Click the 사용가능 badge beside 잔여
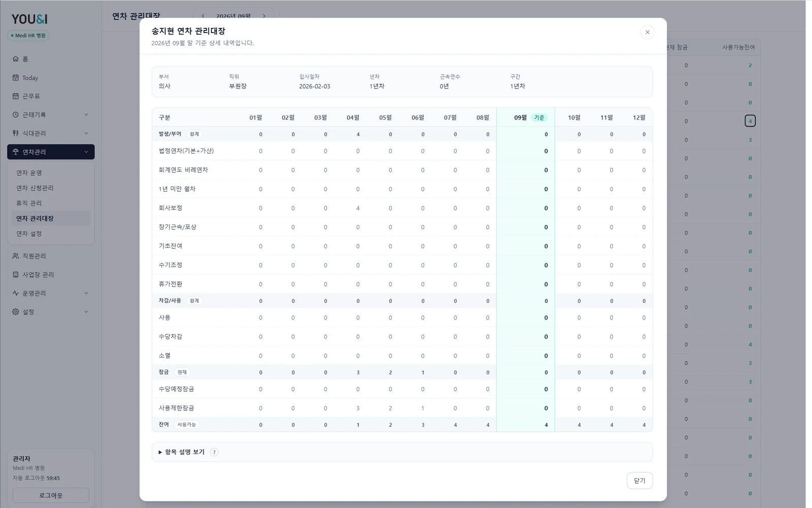This screenshot has width=812, height=508. [x=186, y=425]
